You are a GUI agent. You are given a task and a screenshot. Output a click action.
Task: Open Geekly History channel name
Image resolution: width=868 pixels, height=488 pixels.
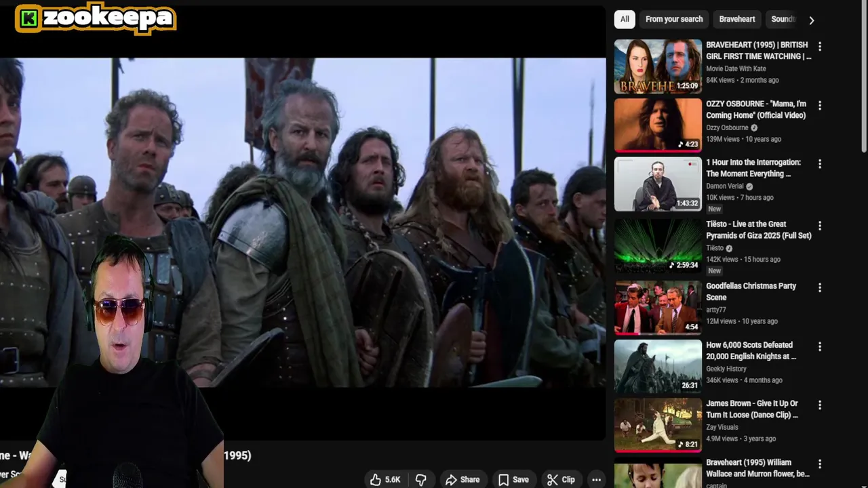726,369
